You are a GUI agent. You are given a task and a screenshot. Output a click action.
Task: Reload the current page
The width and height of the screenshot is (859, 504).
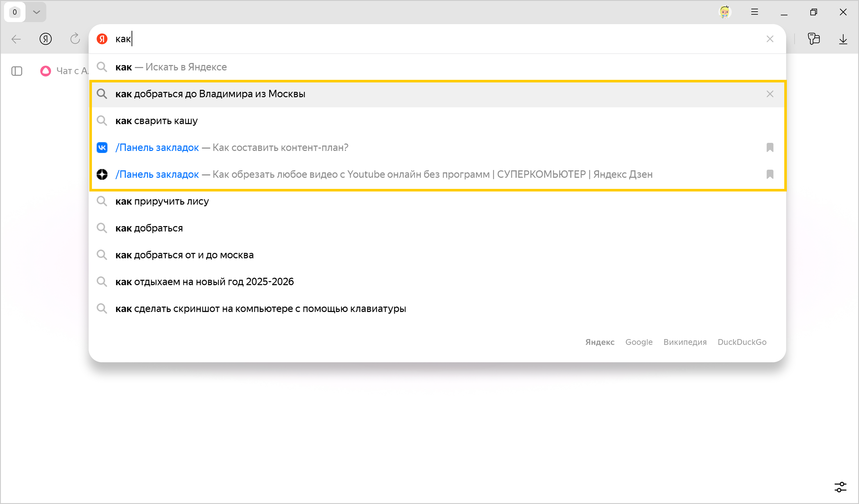[75, 39]
